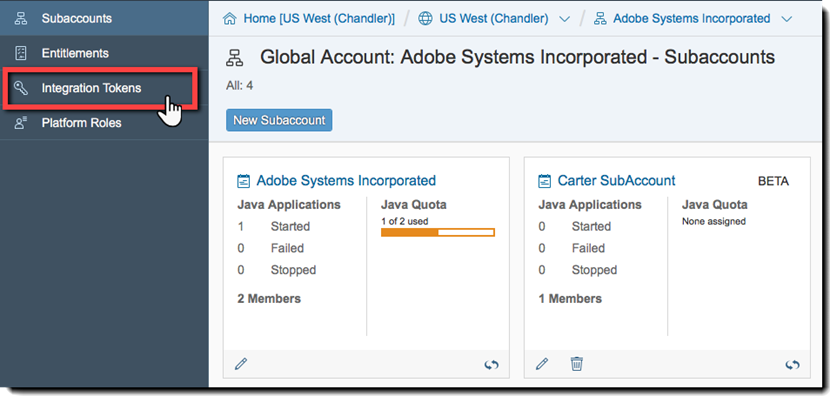
Task: Click the 'All: 4' count text
Action: (x=239, y=86)
